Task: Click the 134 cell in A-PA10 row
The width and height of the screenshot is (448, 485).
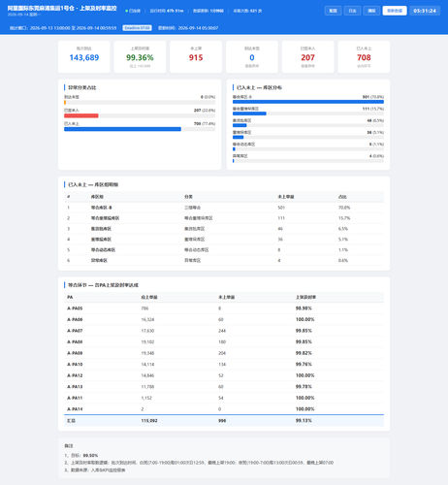Action: click(x=222, y=365)
